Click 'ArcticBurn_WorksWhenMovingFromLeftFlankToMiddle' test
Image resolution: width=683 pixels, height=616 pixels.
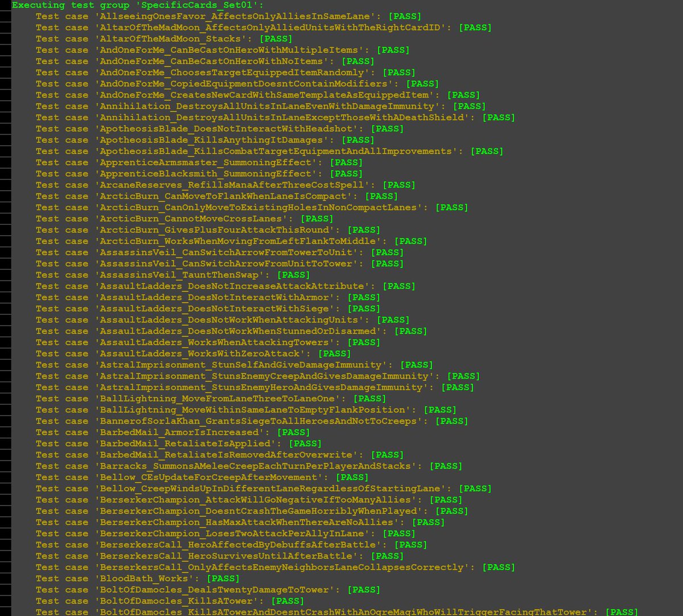232,241
